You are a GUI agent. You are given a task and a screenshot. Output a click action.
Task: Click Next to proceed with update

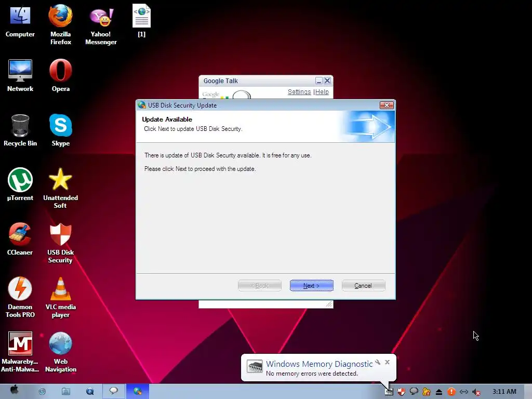coord(312,286)
